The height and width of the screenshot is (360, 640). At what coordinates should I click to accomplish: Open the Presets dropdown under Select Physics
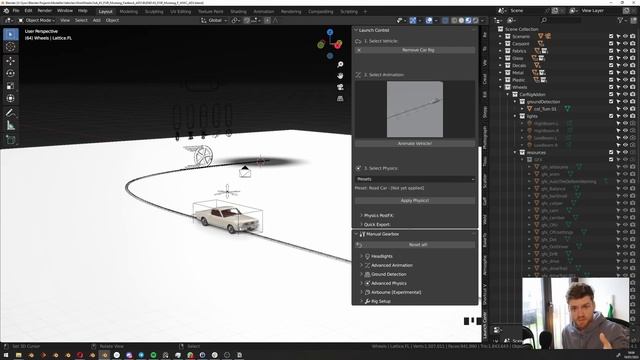tap(415, 179)
